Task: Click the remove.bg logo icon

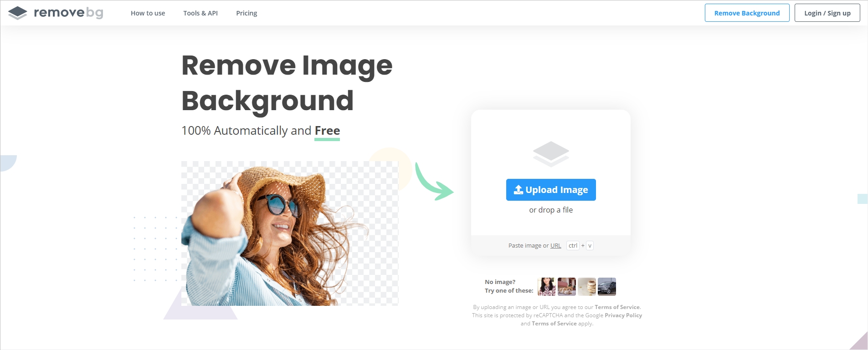Action: [x=18, y=13]
